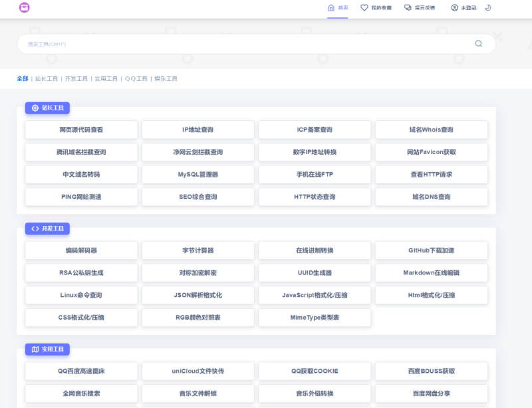Image resolution: width=532 pixels, height=408 pixels.
Task: Open 域名DNS查询 tool
Action: (431, 197)
